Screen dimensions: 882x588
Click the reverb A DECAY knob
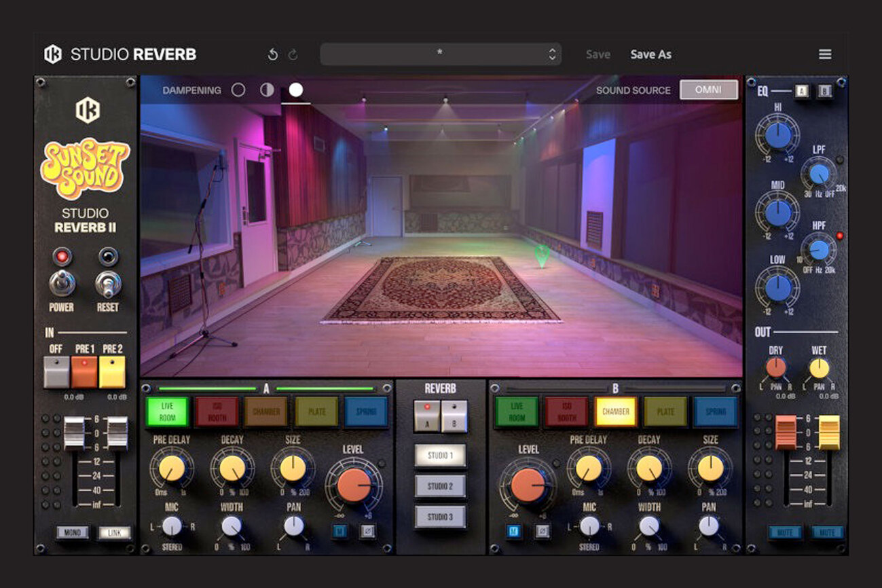(232, 468)
